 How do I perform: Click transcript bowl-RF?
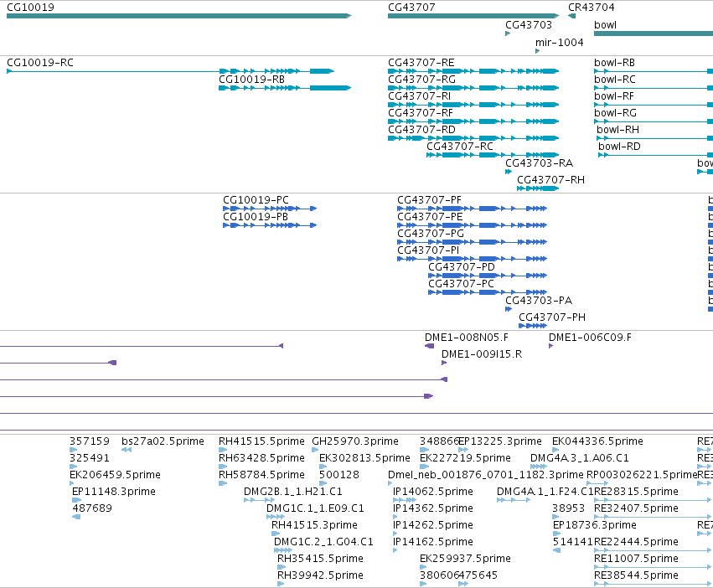pyautogui.click(x=654, y=105)
